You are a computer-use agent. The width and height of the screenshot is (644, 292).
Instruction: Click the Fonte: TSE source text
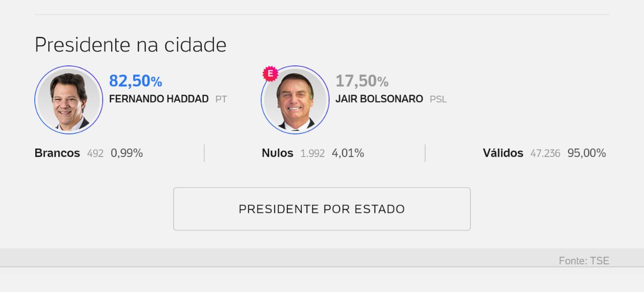tap(584, 261)
